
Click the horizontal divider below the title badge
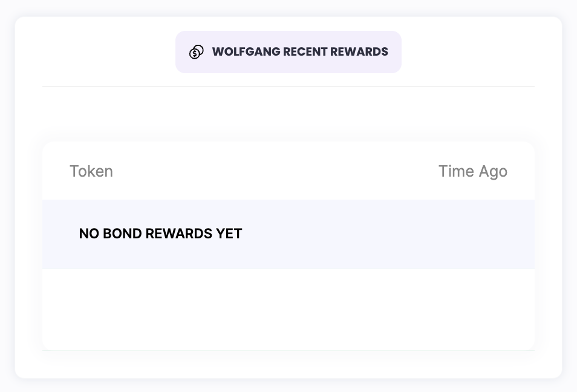pyautogui.click(x=288, y=87)
